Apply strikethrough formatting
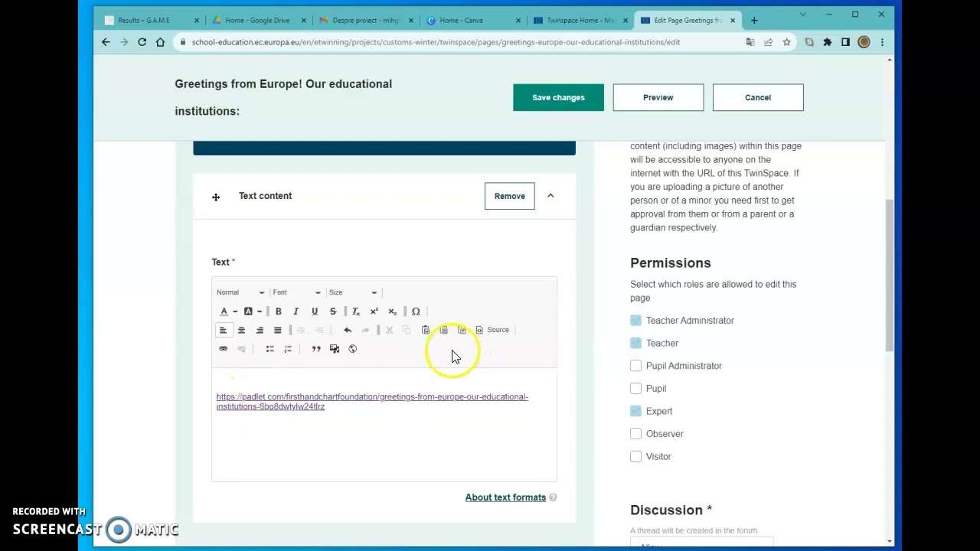Image resolution: width=980 pixels, height=551 pixels. 332,311
